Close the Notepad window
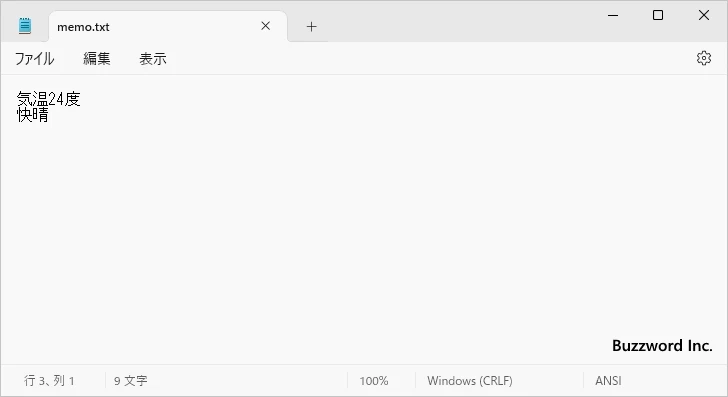 click(x=704, y=15)
